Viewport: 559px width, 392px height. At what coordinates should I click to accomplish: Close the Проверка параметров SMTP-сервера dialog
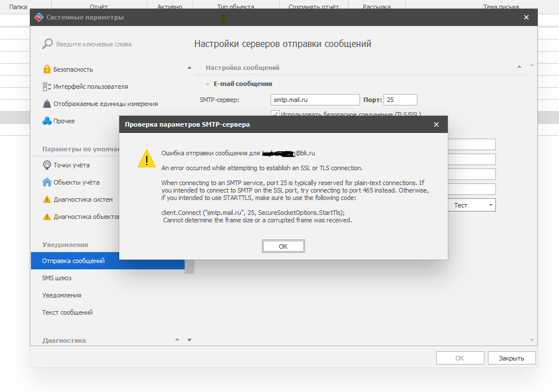pos(436,124)
